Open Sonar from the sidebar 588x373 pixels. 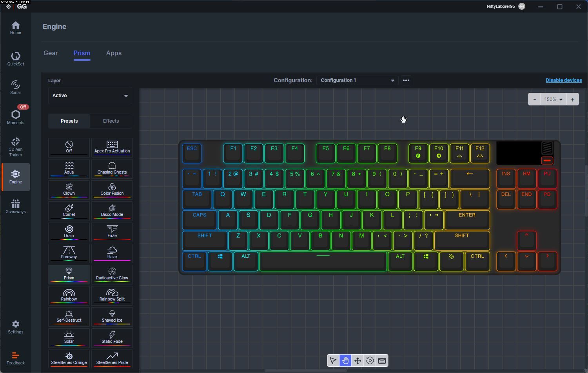coord(16,87)
